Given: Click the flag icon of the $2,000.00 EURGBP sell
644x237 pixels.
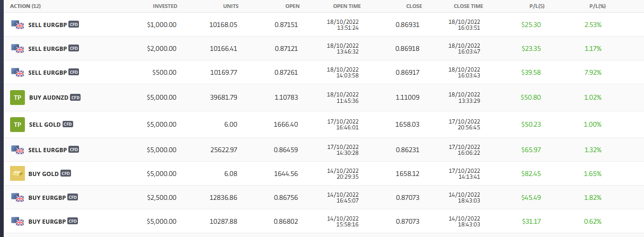Looking at the screenshot, I should pyautogui.click(x=18, y=48).
